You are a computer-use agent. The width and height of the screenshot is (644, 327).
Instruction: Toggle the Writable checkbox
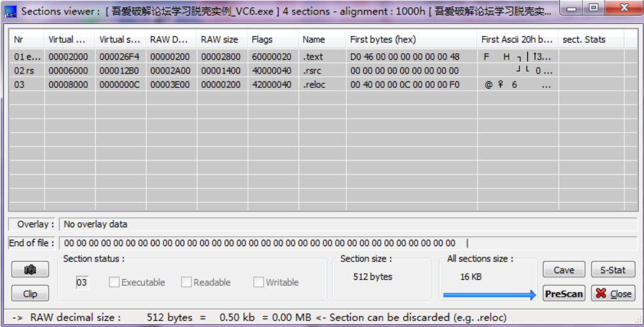(258, 282)
